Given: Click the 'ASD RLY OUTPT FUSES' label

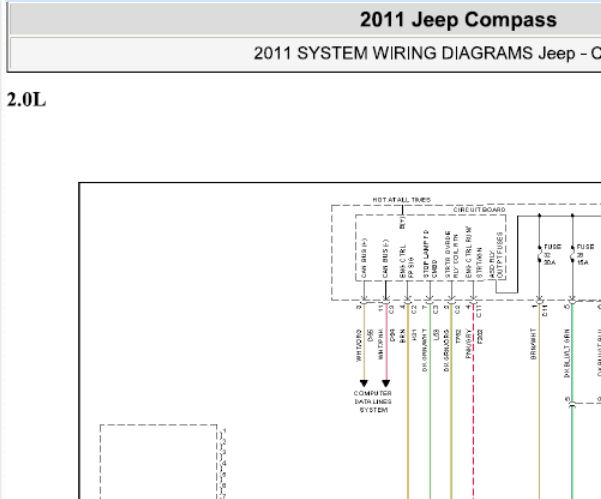Looking at the screenshot, I should 496,255.
